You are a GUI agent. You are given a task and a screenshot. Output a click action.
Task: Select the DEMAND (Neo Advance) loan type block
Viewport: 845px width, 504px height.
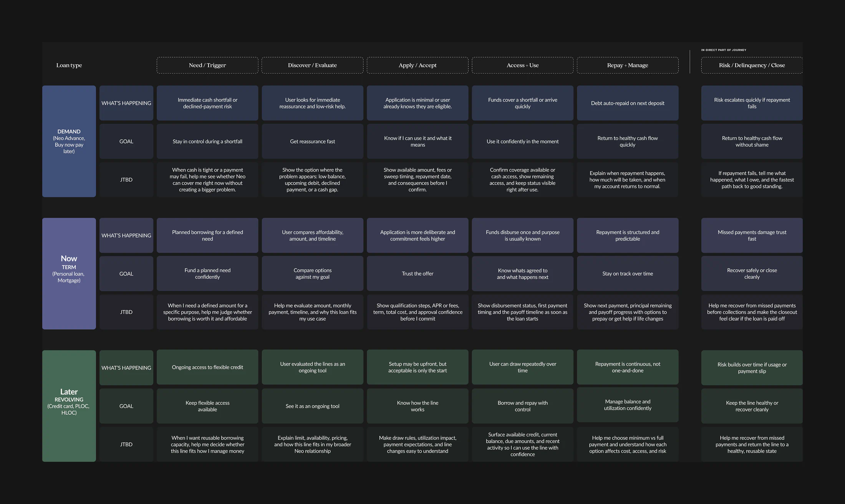69,141
